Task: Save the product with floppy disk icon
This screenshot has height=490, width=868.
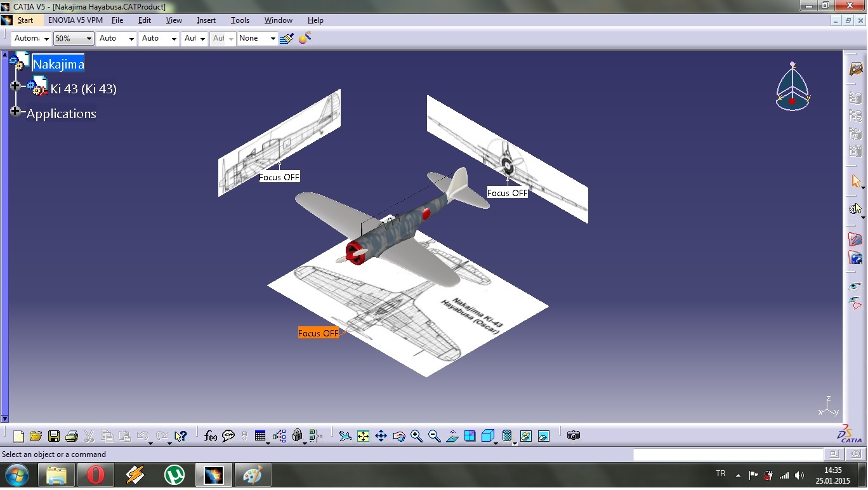Action: 54,436
